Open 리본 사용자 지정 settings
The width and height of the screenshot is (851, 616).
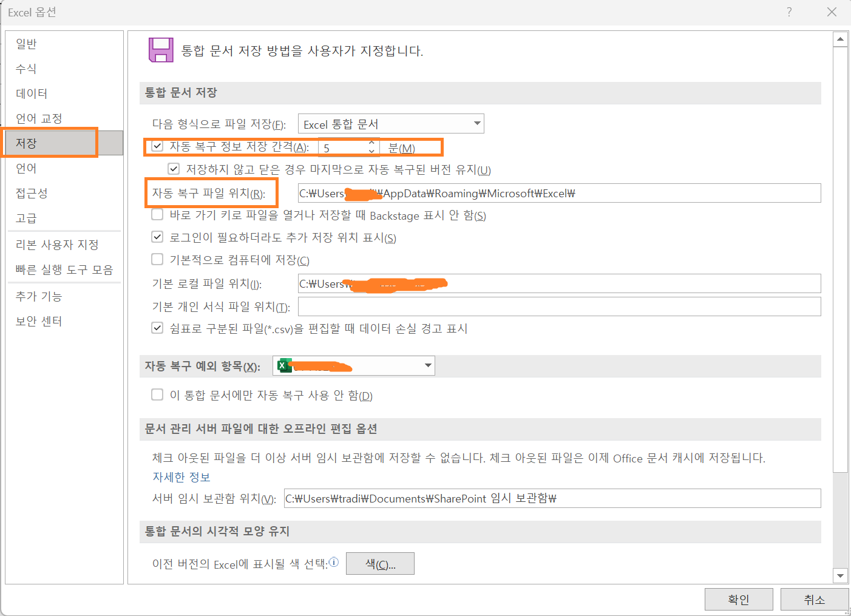(x=57, y=245)
